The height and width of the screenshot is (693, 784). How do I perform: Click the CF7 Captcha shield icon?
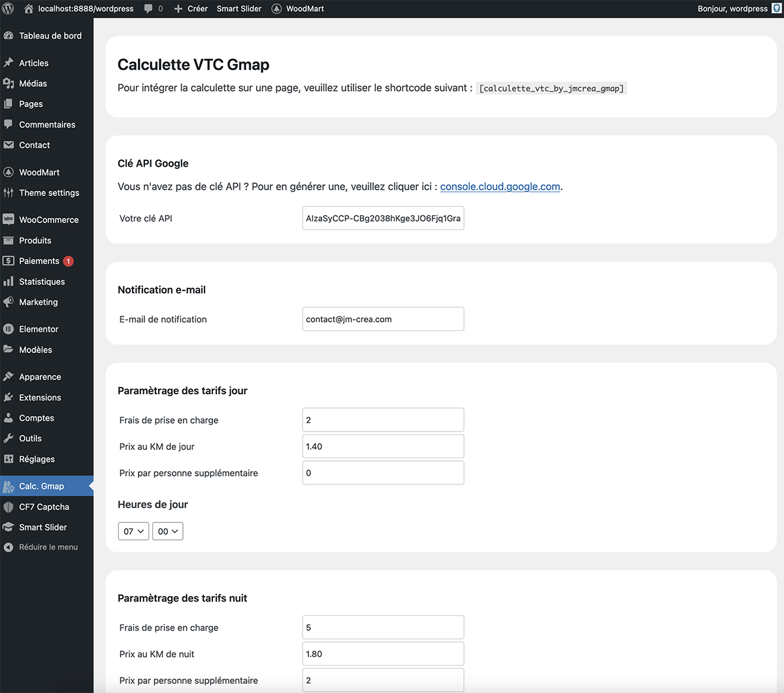(8, 507)
